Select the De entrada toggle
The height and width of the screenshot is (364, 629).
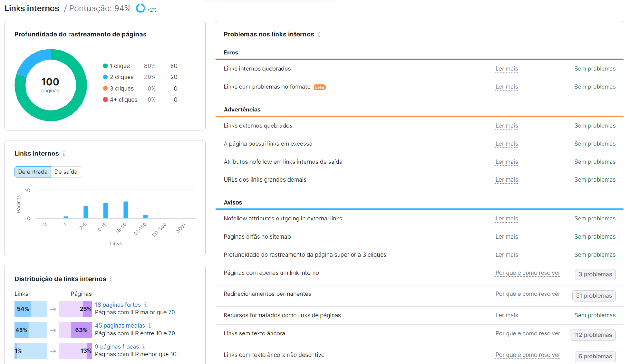33,172
